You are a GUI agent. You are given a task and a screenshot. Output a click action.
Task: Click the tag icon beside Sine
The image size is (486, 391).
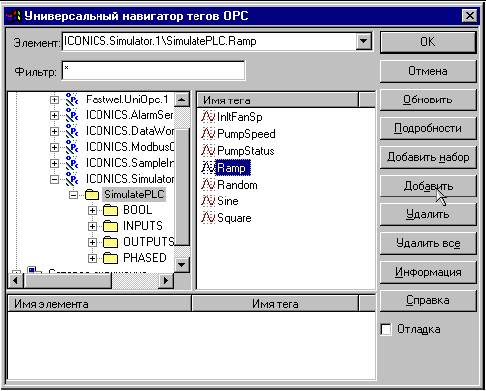tap(208, 201)
